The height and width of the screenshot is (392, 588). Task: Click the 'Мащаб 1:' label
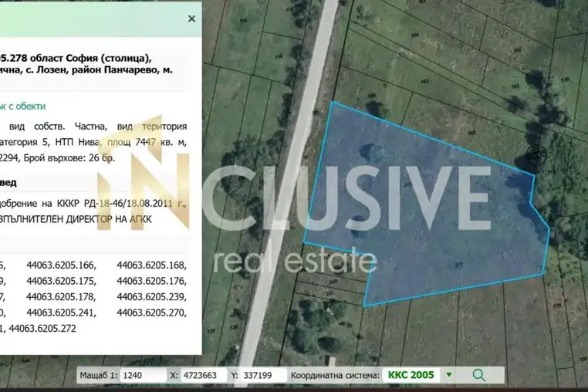(x=99, y=375)
